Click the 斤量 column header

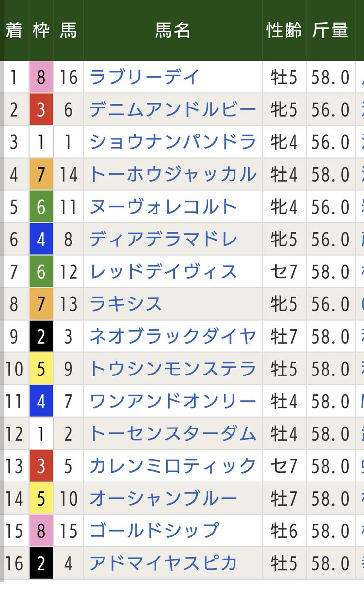coord(330,30)
